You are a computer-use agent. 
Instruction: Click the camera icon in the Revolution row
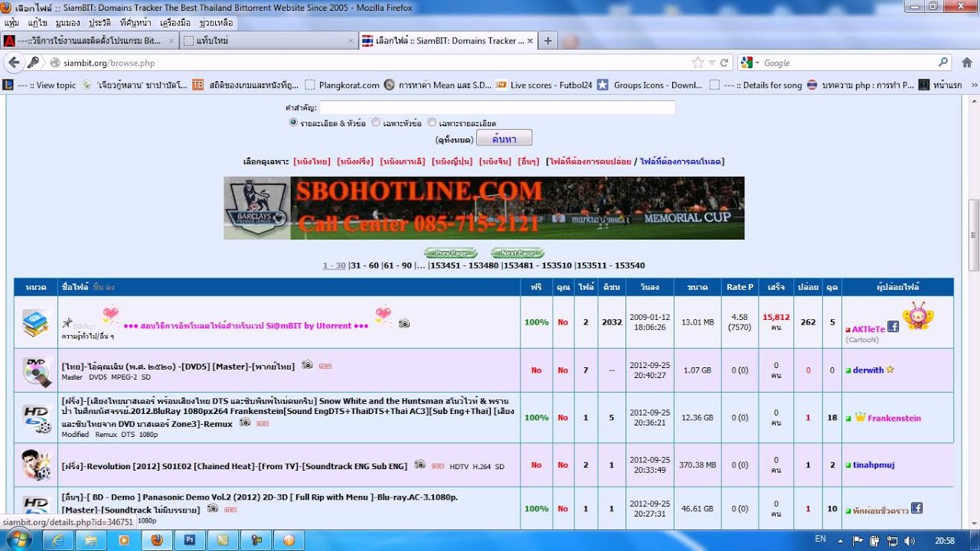click(420, 465)
